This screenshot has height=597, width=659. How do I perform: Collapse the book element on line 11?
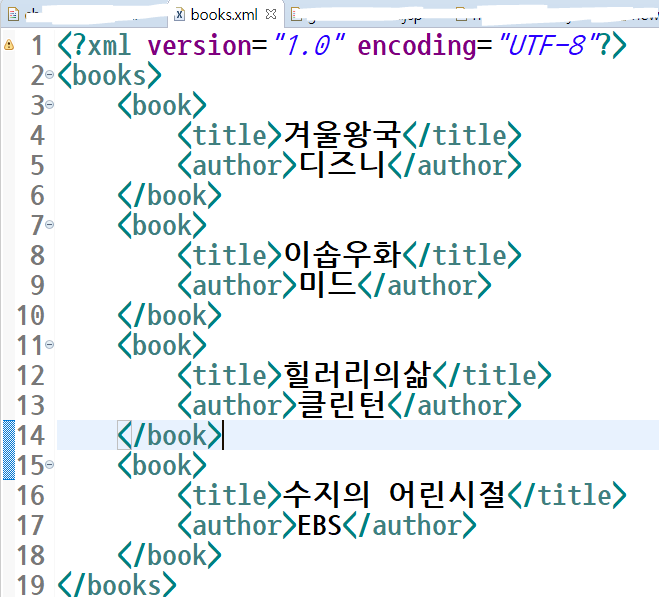50,345
